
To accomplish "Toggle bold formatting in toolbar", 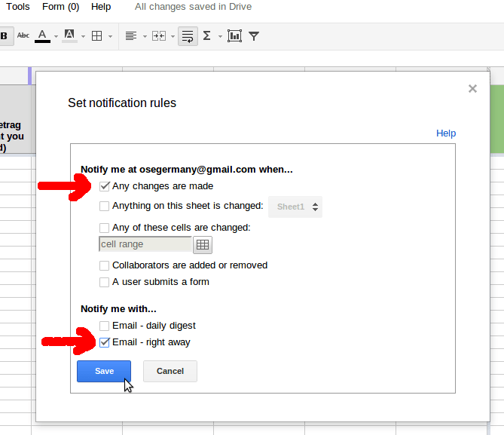I will (x=5, y=35).
